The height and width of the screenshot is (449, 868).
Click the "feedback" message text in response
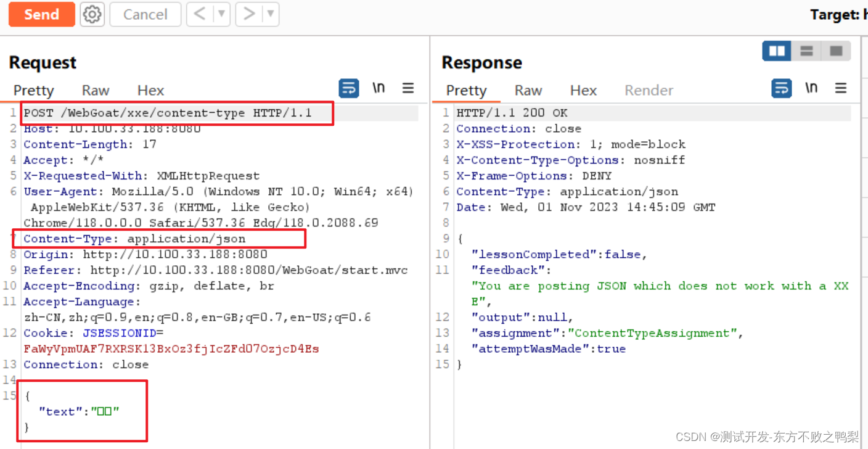660,294
